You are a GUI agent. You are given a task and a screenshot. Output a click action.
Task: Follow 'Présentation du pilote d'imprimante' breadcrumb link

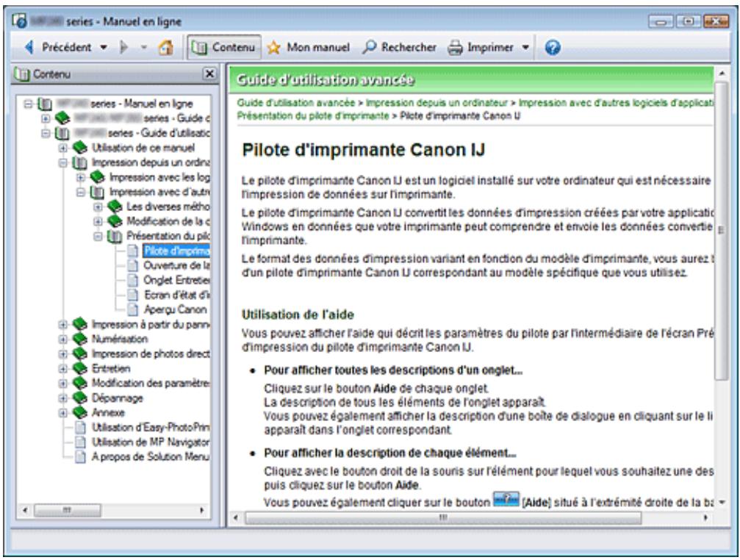coord(313,115)
